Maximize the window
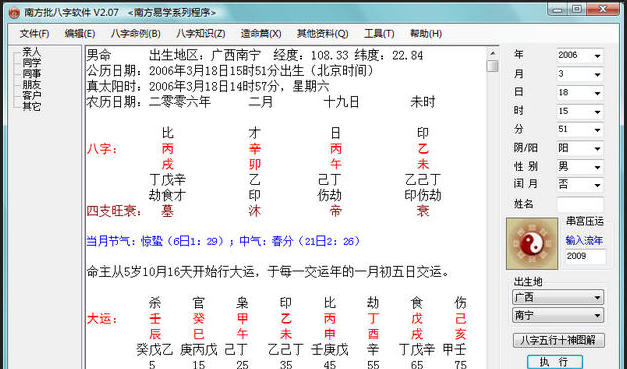 577,10
